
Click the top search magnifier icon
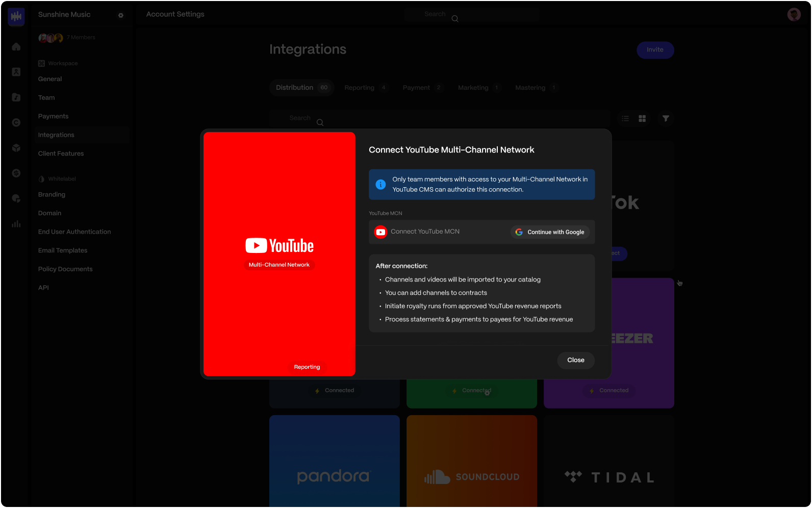pyautogui.click(x=455, y=19)
